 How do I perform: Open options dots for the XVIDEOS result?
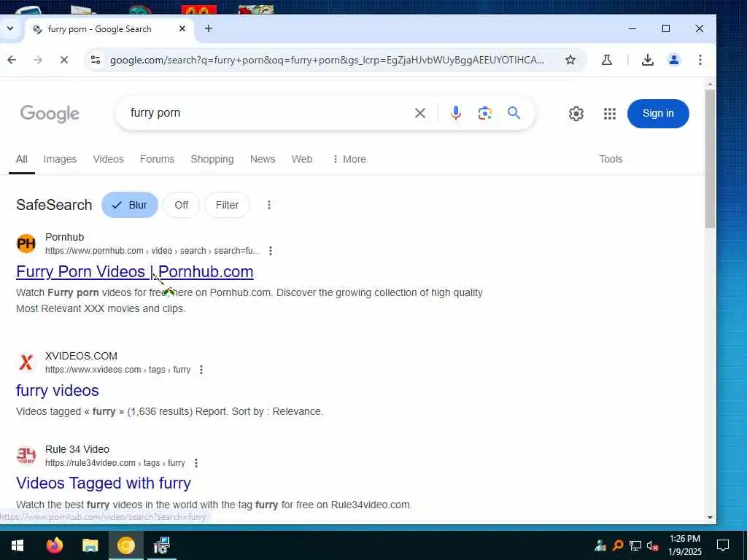[201, 370]
